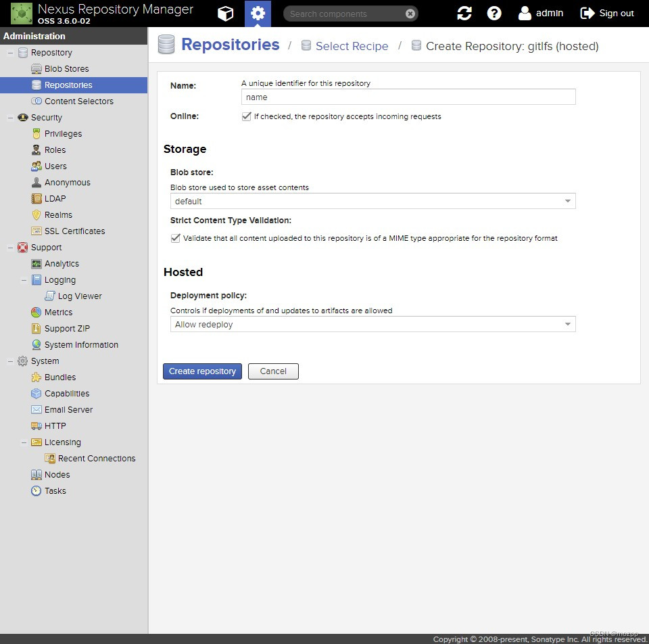
Task: Click the Support ZIP icon
Action: coord(37,328)
